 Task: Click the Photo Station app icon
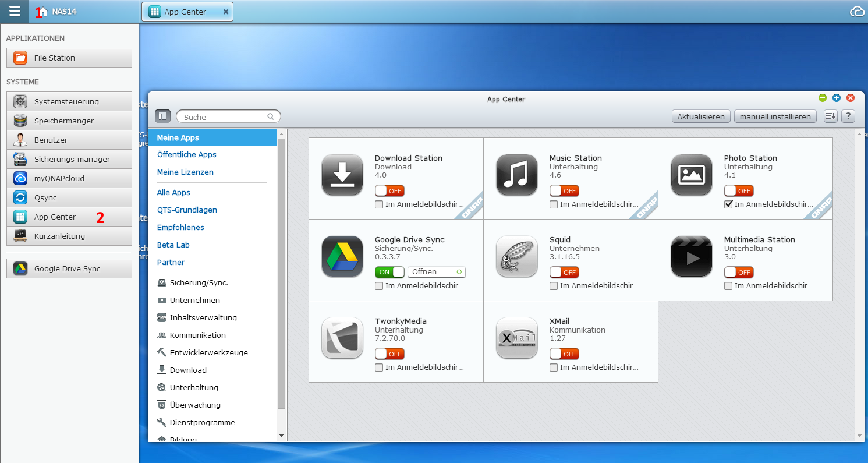coord(692,175)
